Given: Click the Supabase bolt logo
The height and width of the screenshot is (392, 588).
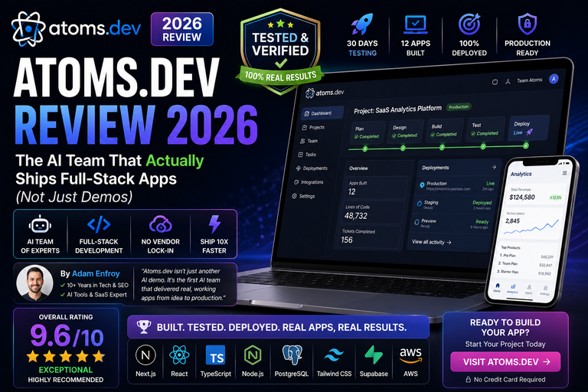Looking at the screenshot, I should [374, 354].
